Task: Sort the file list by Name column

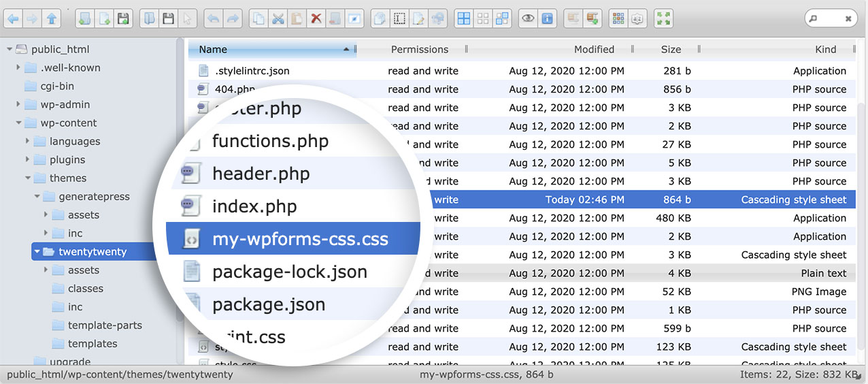Action: click(271, 49)
